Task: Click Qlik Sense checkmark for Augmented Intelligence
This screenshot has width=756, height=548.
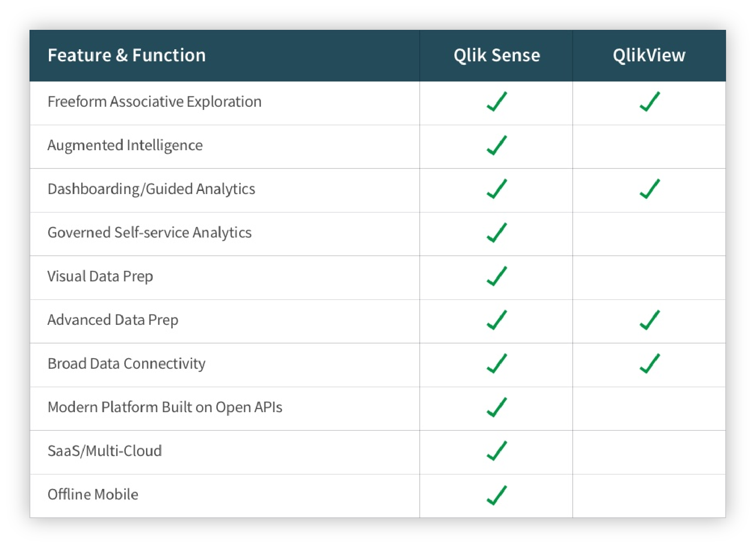Action: (x=497, y=145)
